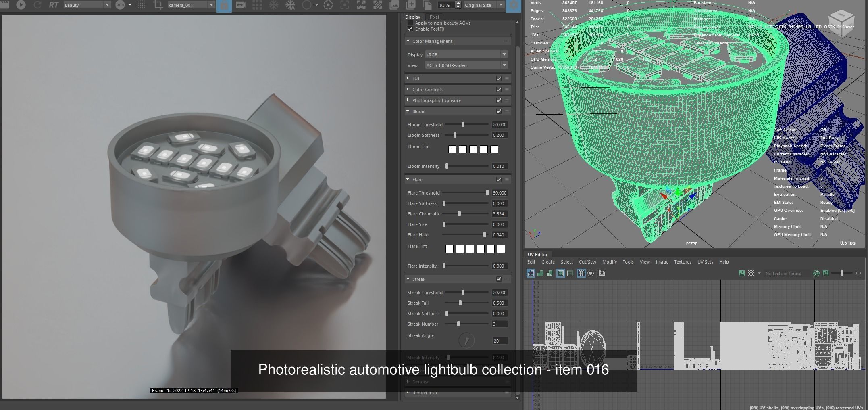Toggle the checker pattern icon in UV Editor
Screen dimensions: 868x410
coord(751,273)
